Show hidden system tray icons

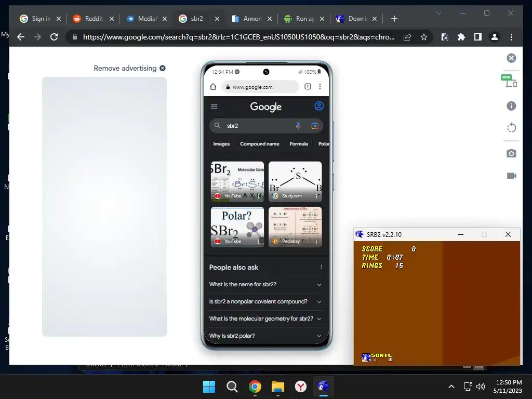(451, 387)
